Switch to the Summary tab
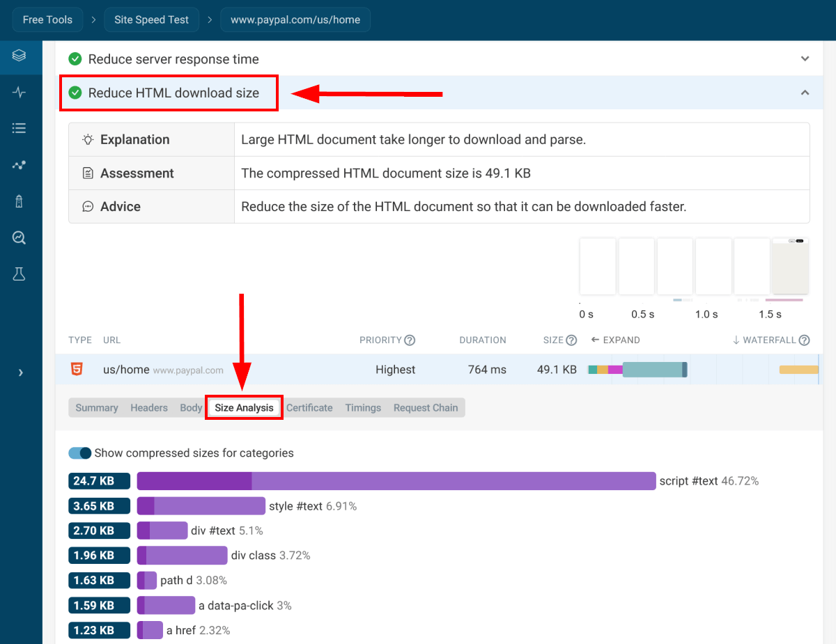This screenshot has width=836, height=644. [x=97, y=408]
